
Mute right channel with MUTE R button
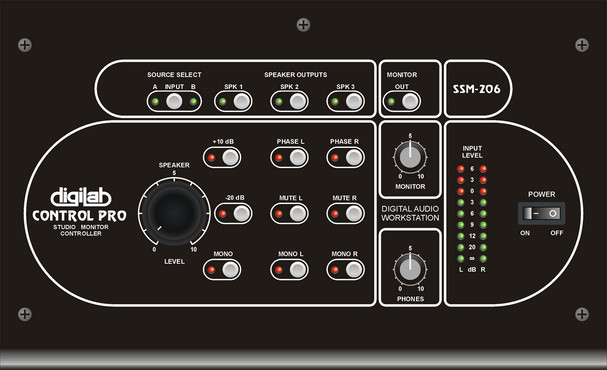point(354,214)
